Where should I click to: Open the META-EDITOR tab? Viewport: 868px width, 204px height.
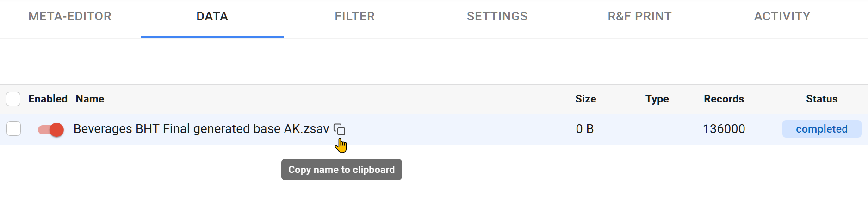point(70,17)
